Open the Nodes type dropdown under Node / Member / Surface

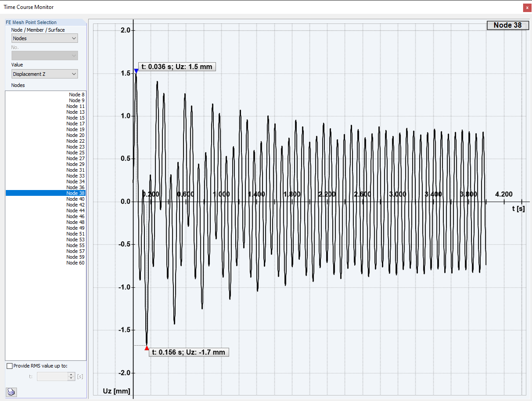click(x=45, y=38)
